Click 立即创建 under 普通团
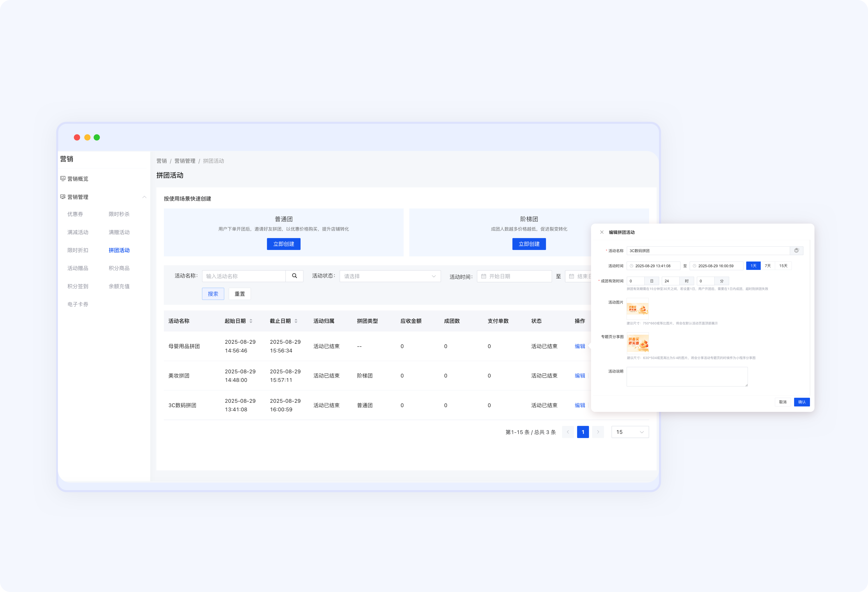The image size is (868, 592). (284, 244)
